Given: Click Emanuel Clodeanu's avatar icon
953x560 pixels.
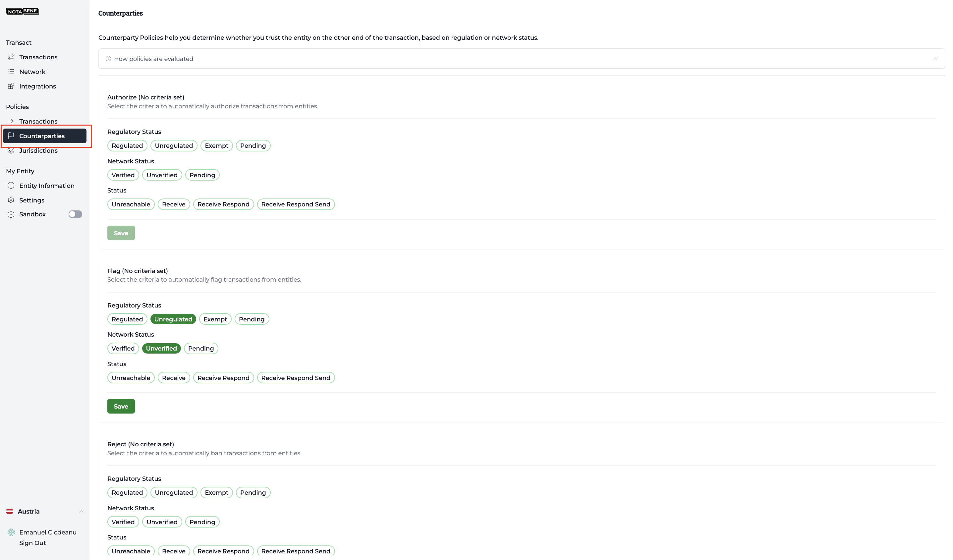Looking at the screenshot, I should point(11,532).
